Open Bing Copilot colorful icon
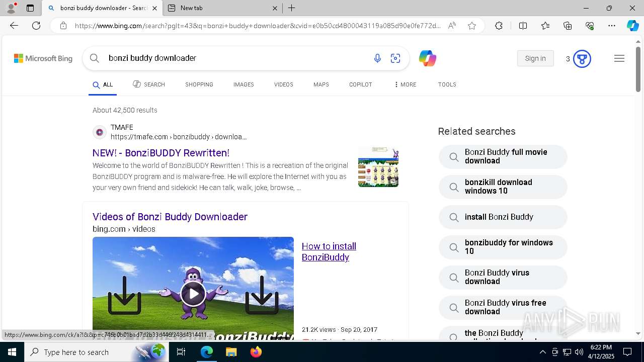The image size is (644, 362). pos(428,58)
